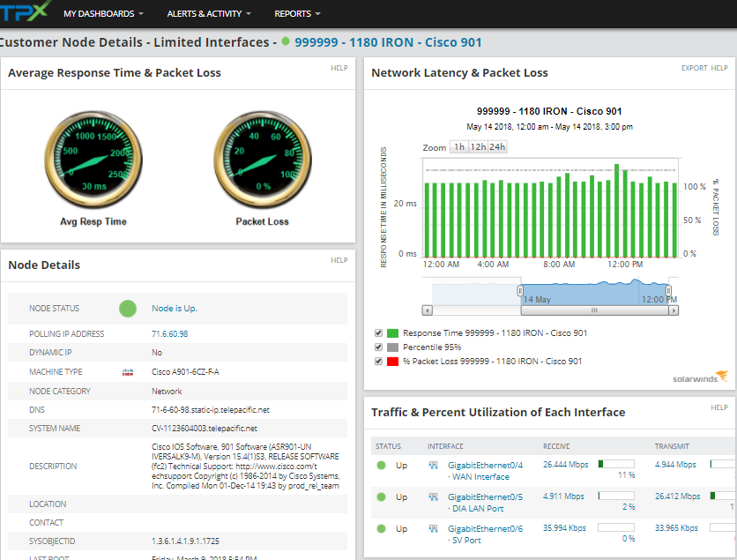
Task: Set chart zoom to 12h
Action: click(x=478, y=147)
